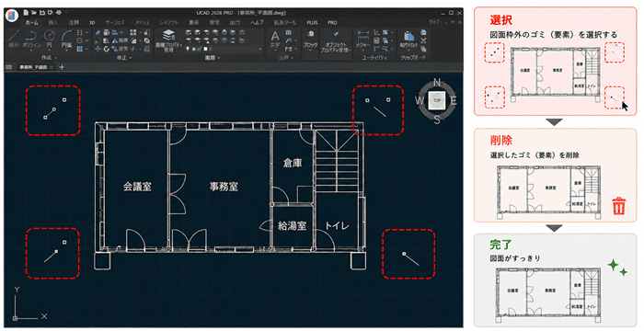Viewport: 644px width, 331px height.
Task: Click the pink eraser delete icon
Action: coord(98,32)
